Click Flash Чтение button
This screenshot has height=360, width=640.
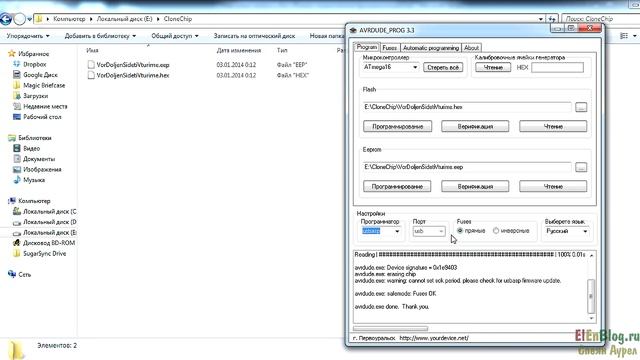click(553, 127)
